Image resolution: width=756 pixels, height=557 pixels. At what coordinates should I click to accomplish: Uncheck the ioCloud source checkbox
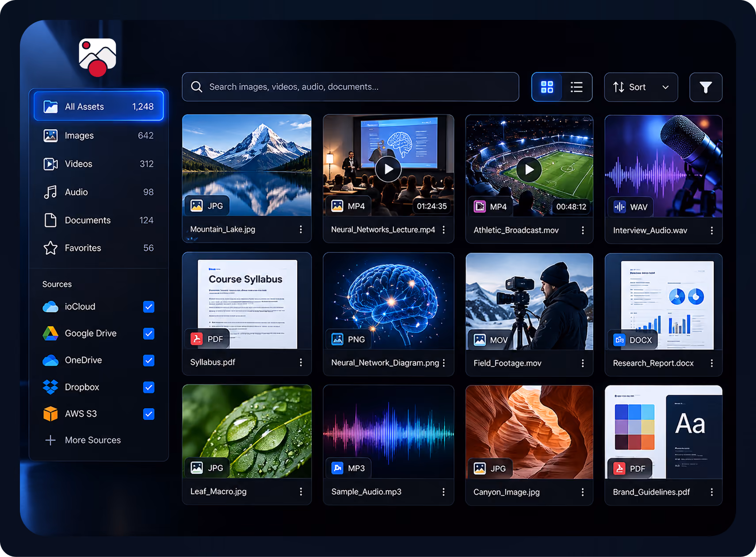point(149,307)
